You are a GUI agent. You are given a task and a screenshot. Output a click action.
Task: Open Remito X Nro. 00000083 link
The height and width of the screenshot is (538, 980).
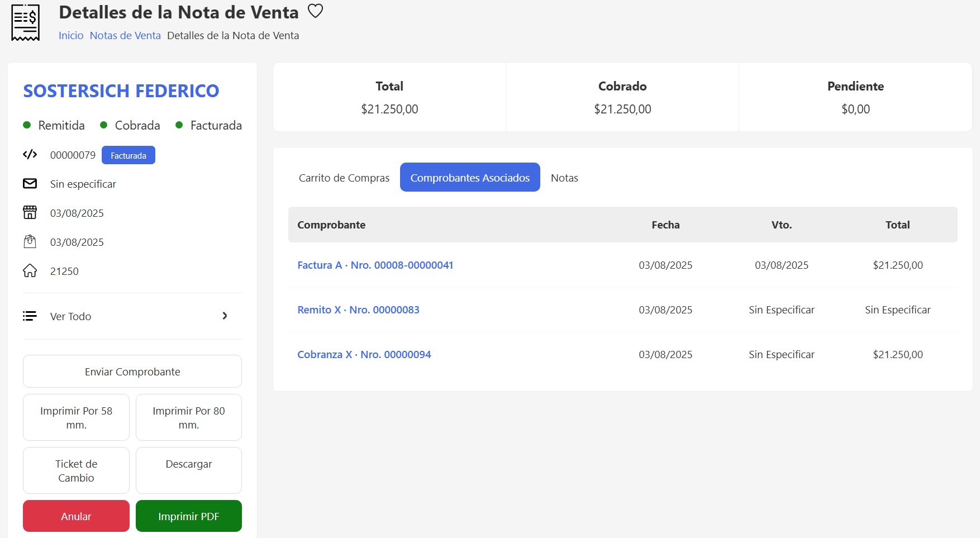358,310
